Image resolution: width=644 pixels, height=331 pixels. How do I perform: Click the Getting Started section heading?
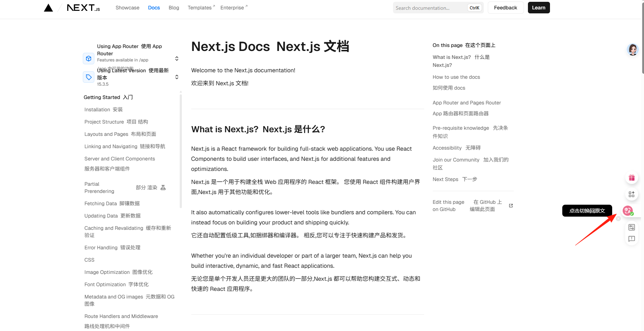pos(108,97)
